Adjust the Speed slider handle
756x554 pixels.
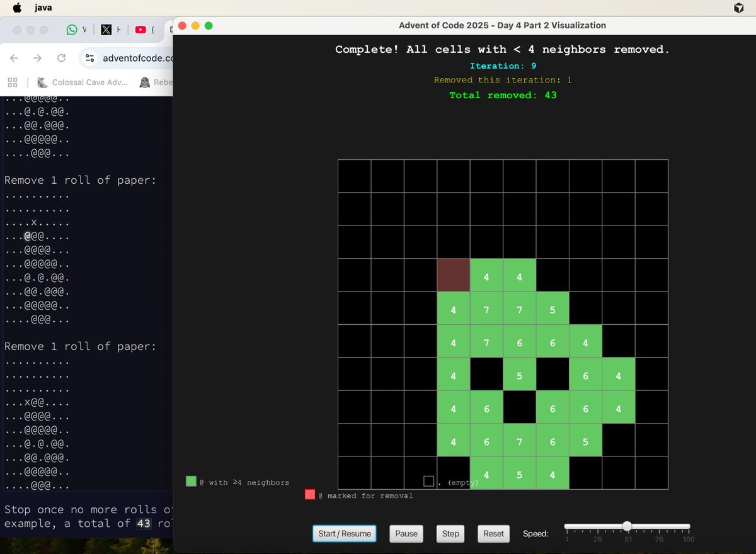[x=627, y=526]
